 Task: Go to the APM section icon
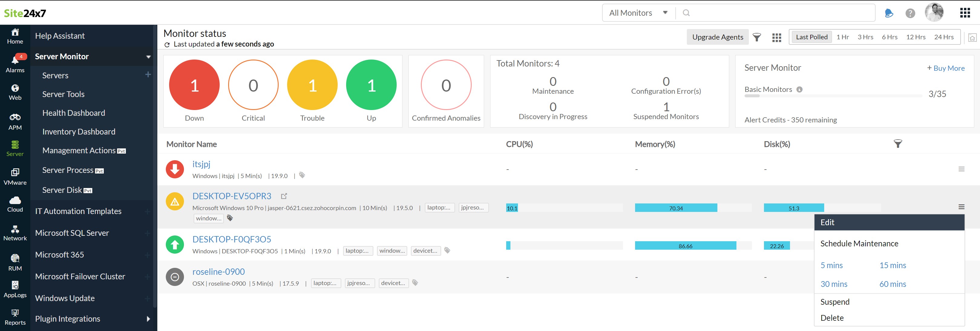(15, 121)
